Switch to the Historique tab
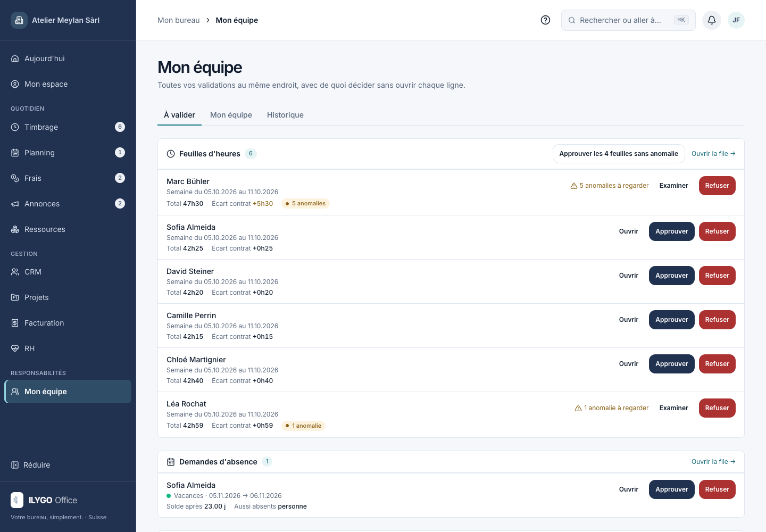Screen dimensions: 766x532 [285, 115]
